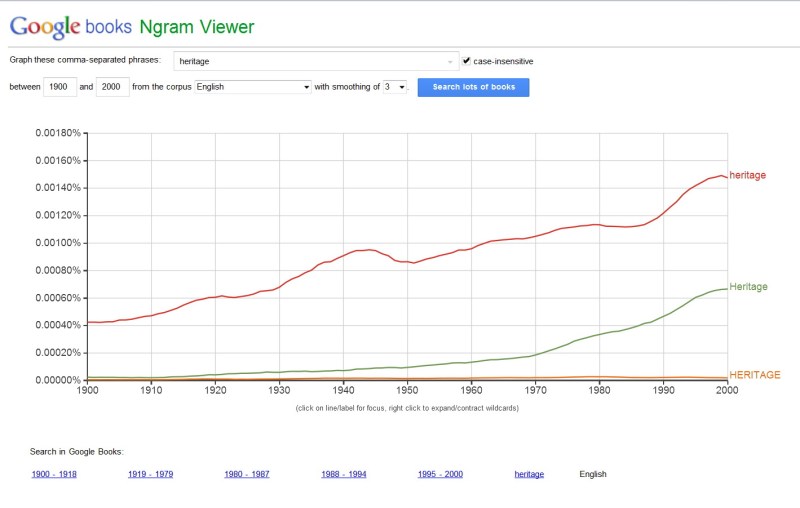Expand the smoothing value dropdown
This screenshot has width=800, height=508.
396,87
